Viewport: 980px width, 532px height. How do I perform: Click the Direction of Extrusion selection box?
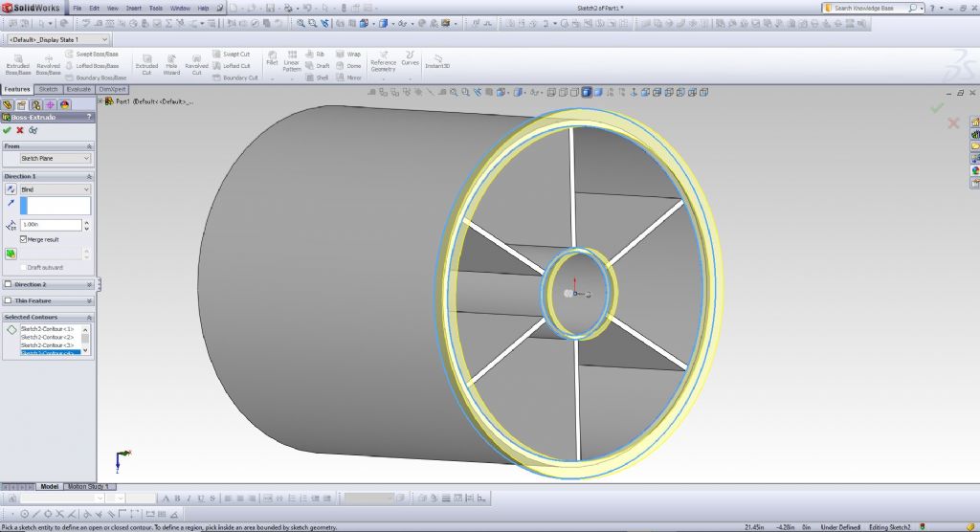click(56, 206)
